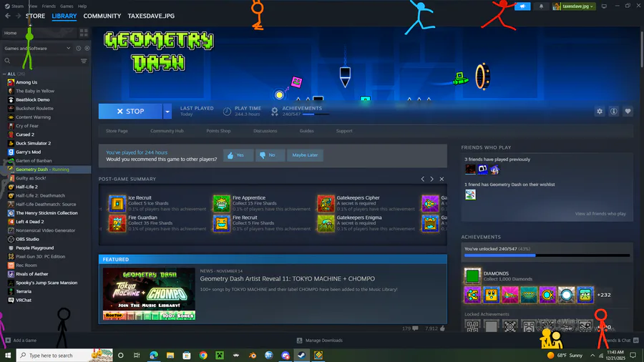Click Maybe Later button
644x362 pixels.
pos(305,155)
